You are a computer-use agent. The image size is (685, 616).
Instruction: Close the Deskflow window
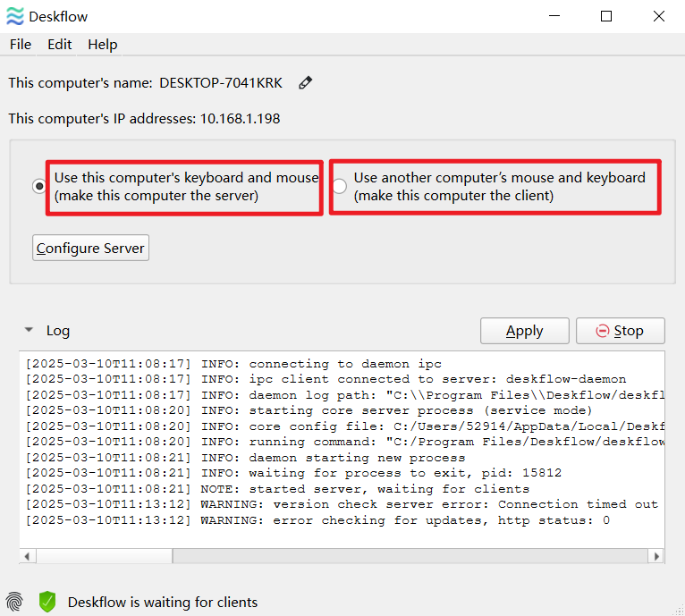(x=659, y=16)
